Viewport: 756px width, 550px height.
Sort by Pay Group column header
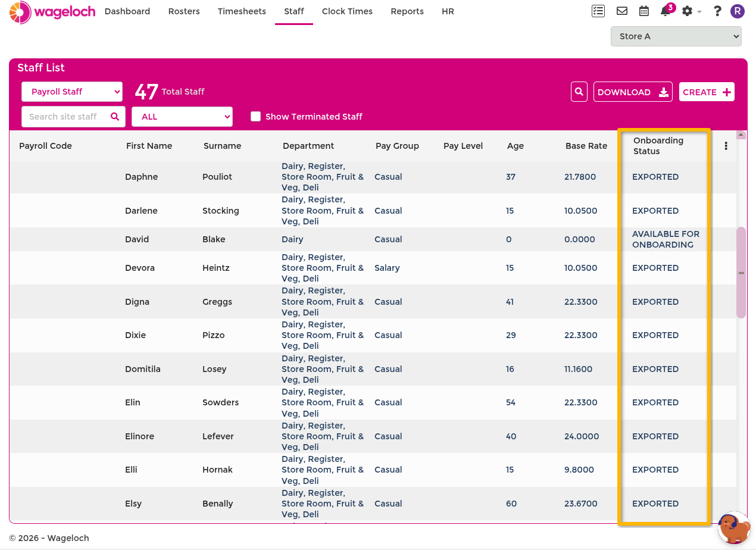(x=397, y=146)
